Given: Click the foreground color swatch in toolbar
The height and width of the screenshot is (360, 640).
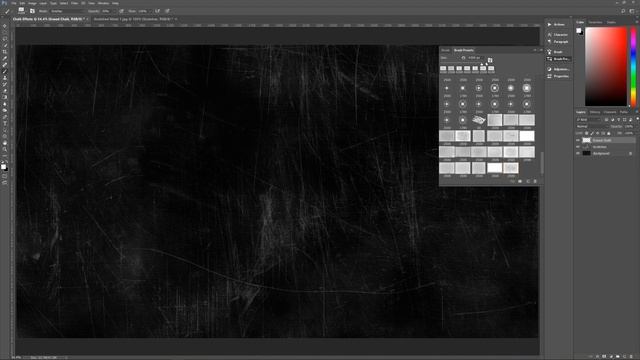Looking at the screenshot, I should (3, 166).
